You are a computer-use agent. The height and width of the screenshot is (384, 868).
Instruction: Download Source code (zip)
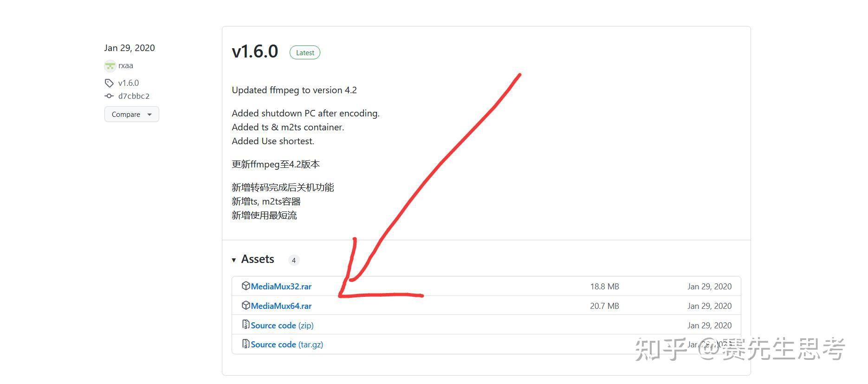[x=282, y=326]
